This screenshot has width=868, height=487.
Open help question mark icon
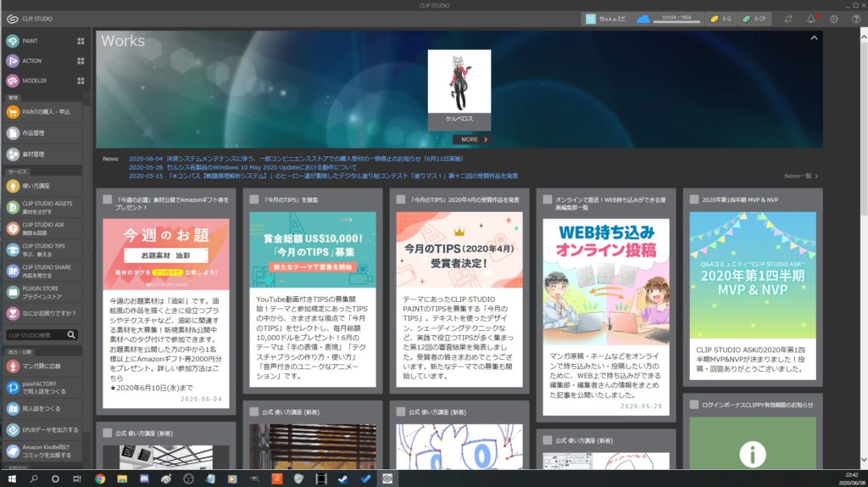(x=856, y=19)
